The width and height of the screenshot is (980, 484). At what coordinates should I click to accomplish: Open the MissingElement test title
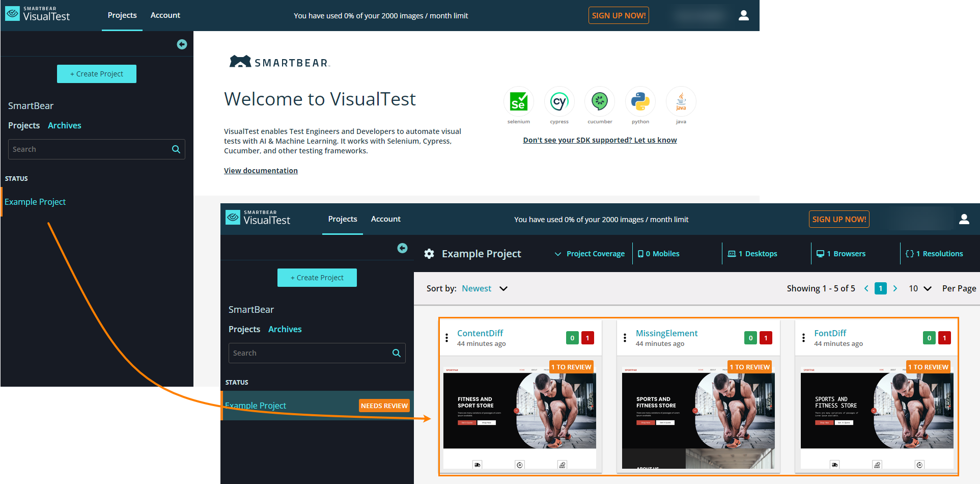click(x=666, y=333)
